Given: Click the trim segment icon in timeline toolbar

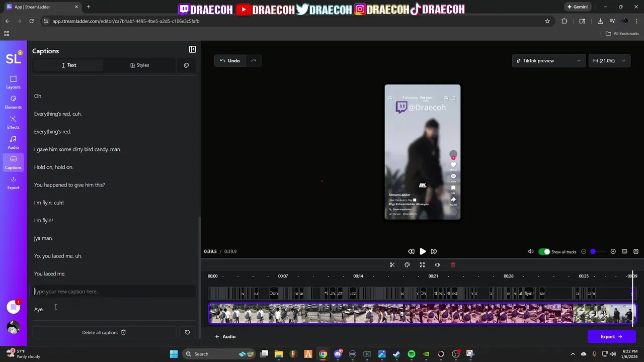Looking at the screenshot, I should (437, 265).
